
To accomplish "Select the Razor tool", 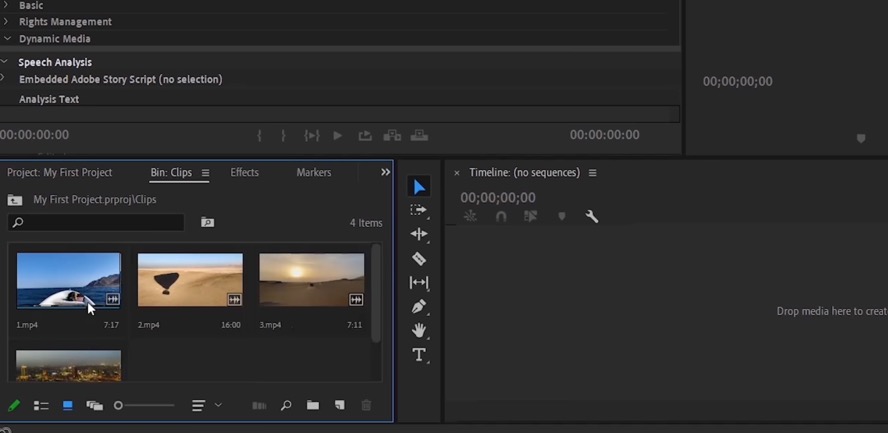I will pyautogui.click(x=419, y=259).
